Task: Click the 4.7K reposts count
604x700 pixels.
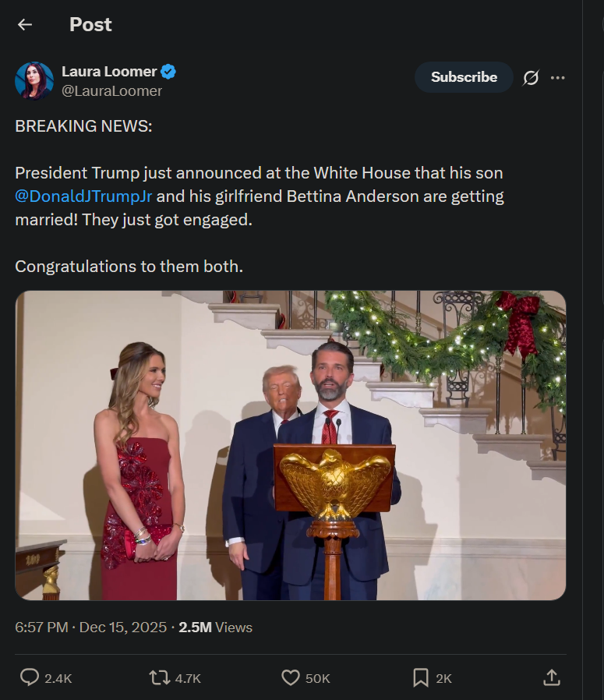Action: (x=188, y=678)
